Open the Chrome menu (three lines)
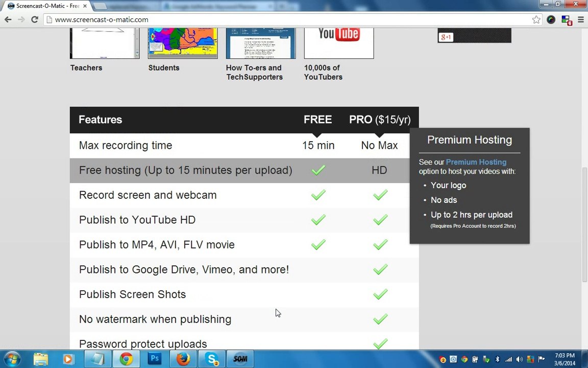Screen dimensions: 588x368 point(580,19)
